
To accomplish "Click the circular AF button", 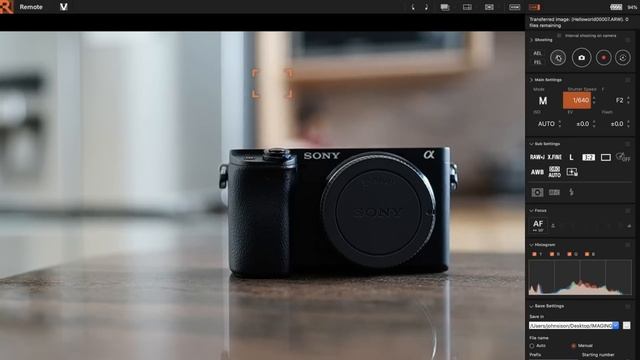I will pos(558,58).
